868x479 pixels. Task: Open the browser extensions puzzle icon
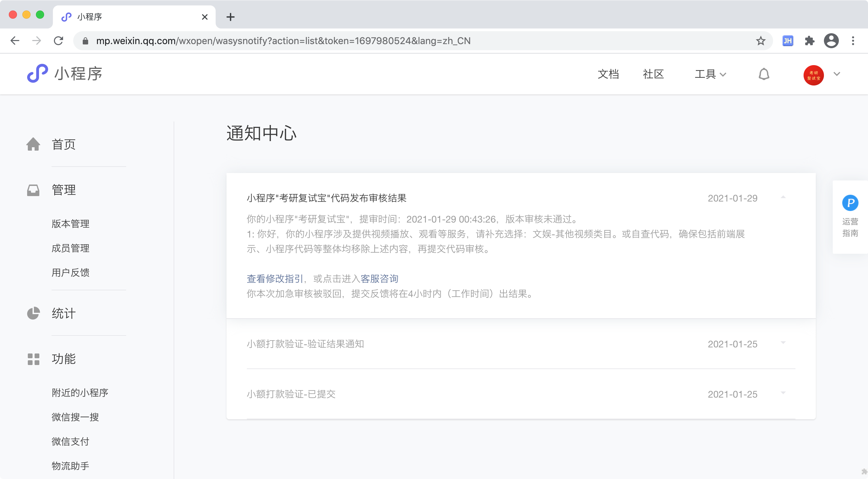(x=809, y=41)
